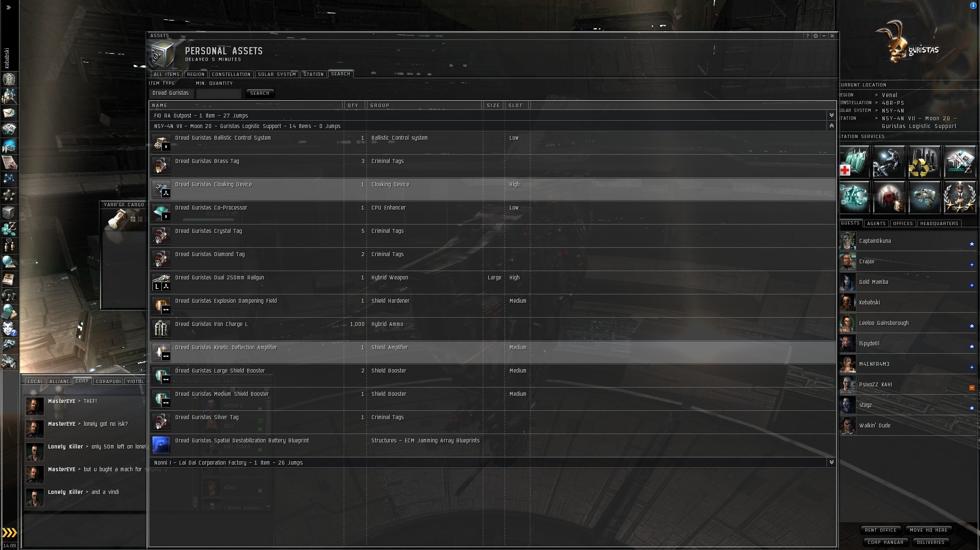Sort assets by the Name column header
The width and height of the screenshot is (980, 550).
pyautogui.click(x=246, y=105)
